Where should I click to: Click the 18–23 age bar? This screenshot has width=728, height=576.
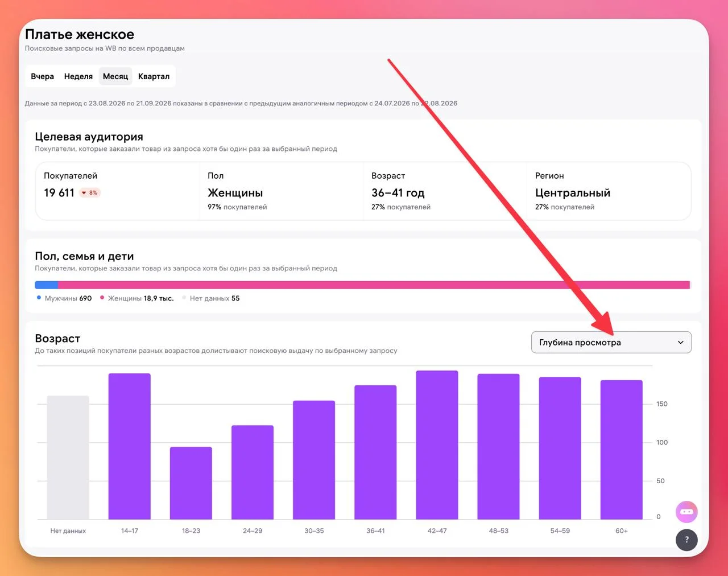click(x=191, y=483)
